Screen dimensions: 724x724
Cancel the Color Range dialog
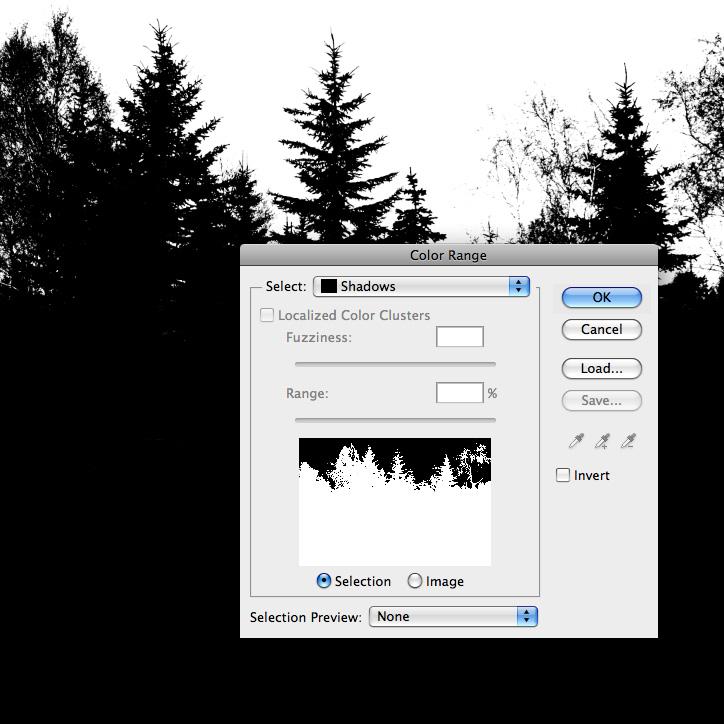coord(601,329)
